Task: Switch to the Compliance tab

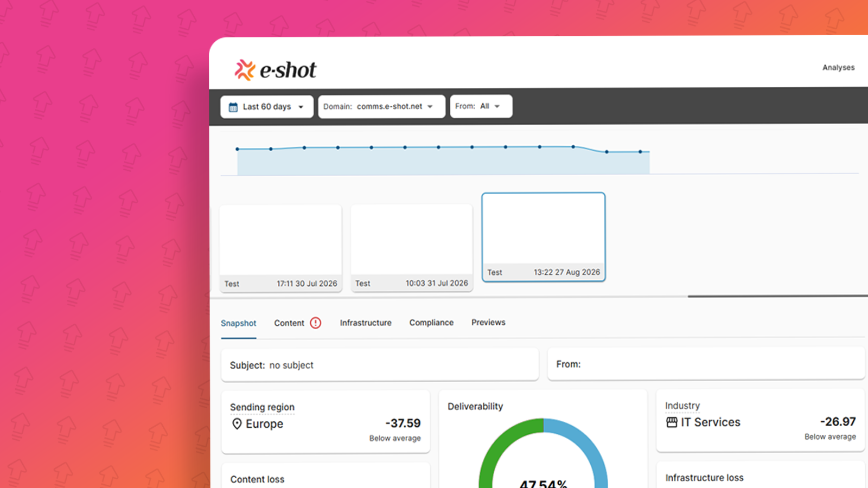Action: click(431, 323)
